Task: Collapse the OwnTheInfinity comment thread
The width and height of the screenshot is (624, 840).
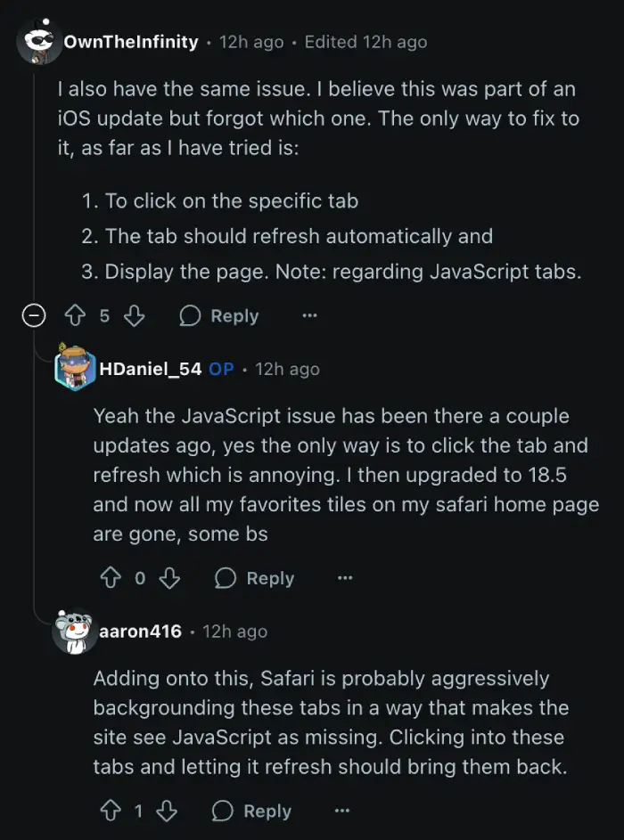Action: [x=33, y=316]
